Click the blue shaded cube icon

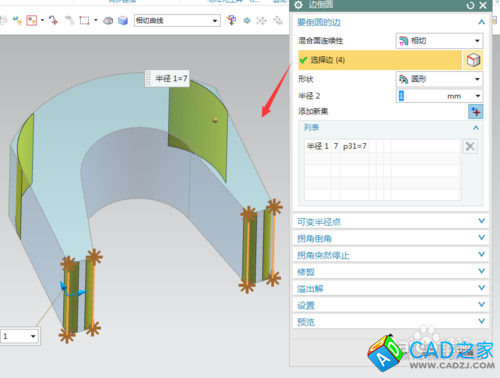point(123,21)
